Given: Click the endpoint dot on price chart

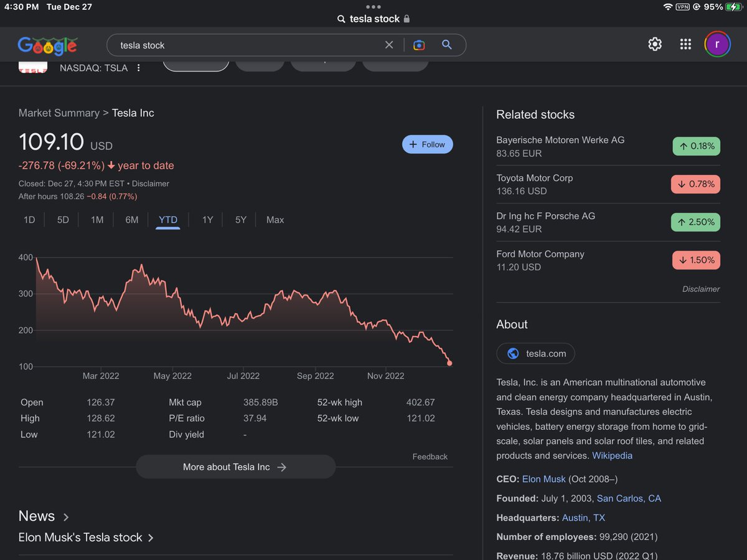Looking at the screenshot, I should tap(449, 363).
